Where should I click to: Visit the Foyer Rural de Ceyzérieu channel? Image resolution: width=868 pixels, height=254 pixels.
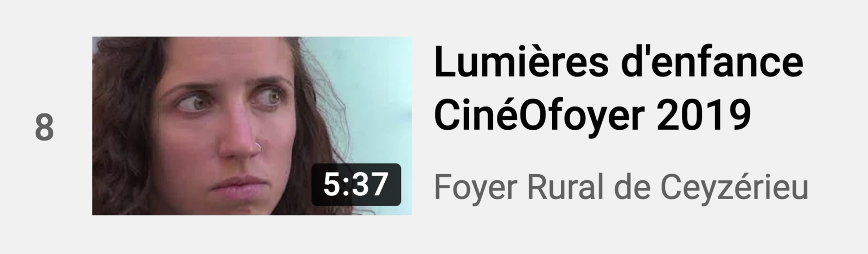pyautogui.click(x=621, y=188)
